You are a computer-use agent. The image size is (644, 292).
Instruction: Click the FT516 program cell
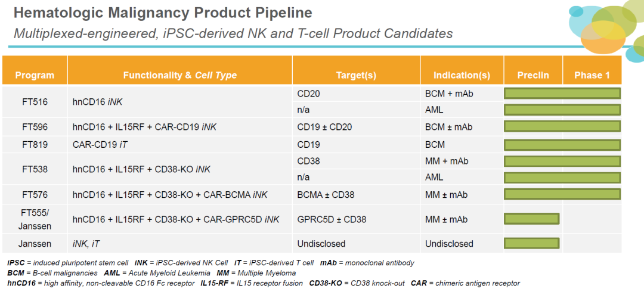click(35, 102)
